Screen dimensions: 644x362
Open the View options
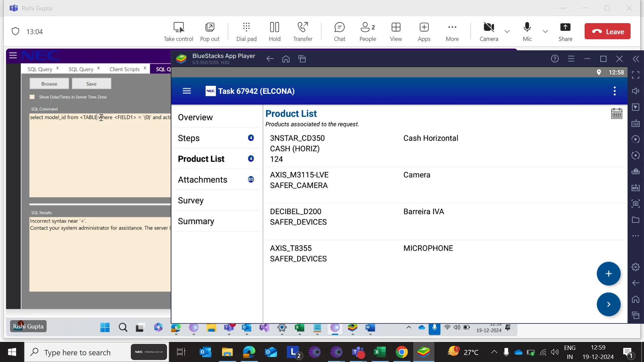tap(396, 32)
